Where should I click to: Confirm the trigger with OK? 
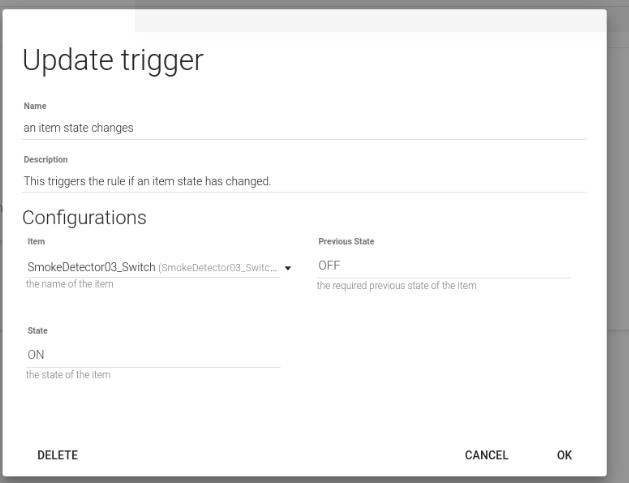564,455
